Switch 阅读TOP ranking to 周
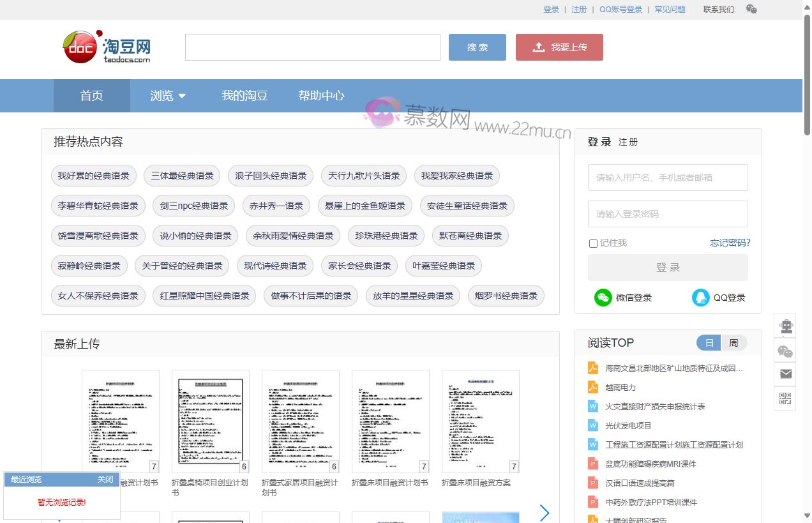The image size is (812, 523). pos(733,343)
